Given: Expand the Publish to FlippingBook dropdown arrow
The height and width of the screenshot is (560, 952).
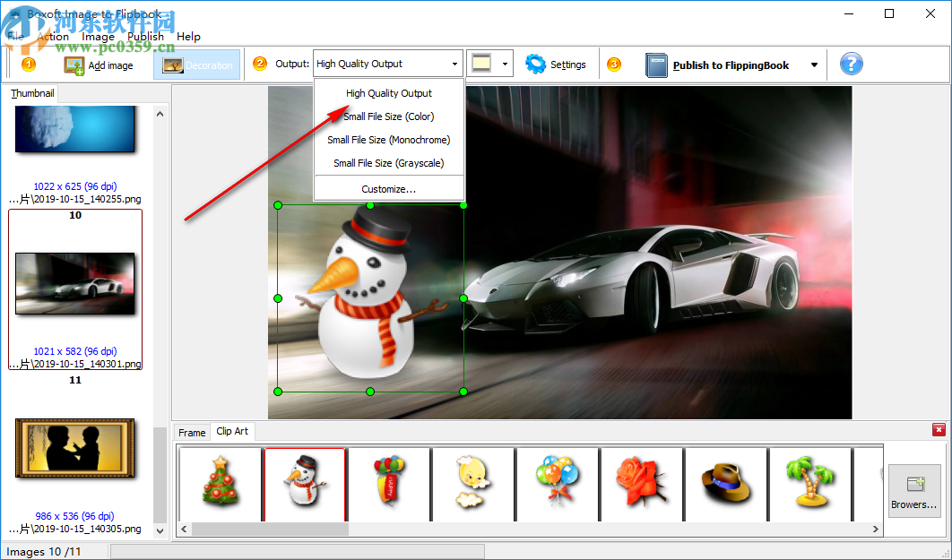Looking at the screenshot, I should (x=812, y=65).
